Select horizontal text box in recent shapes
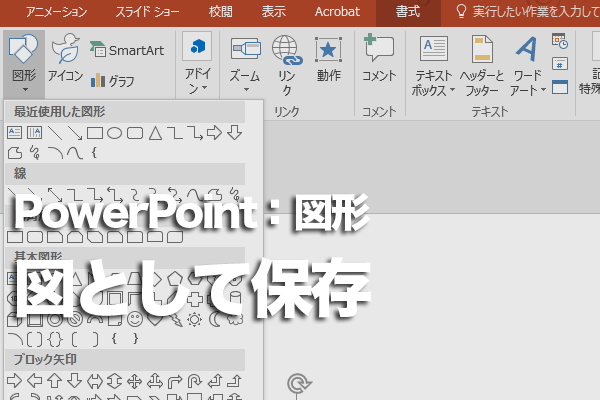Viewport: 600px width, 400px height. (x=15, y=133)
